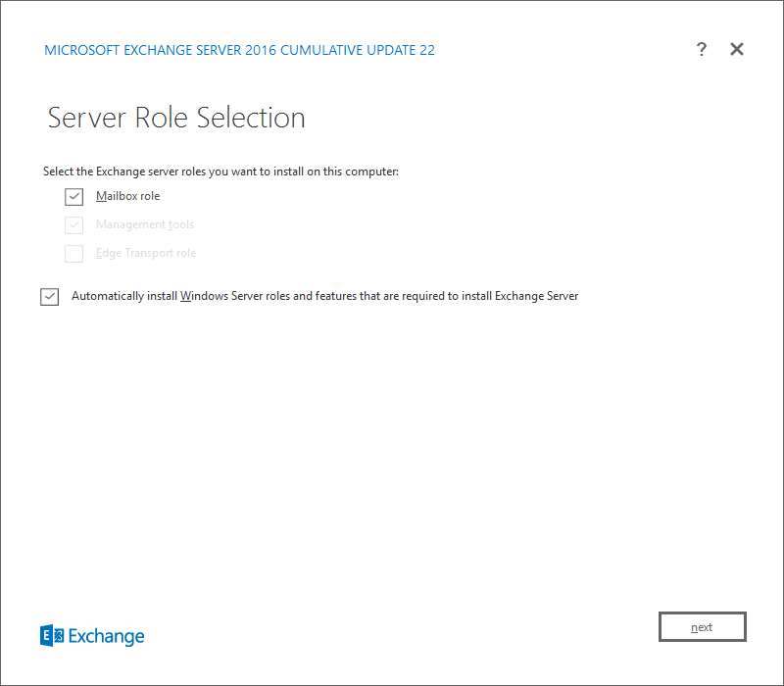
Task: Select the "Mailbox role" label text
Action: coord(128,196)
